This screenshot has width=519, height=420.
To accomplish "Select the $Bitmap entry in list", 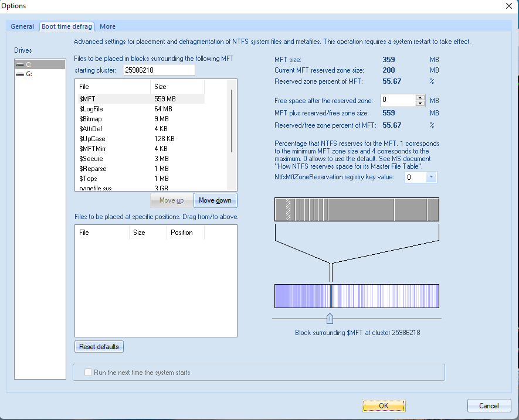I will [x=90, y=119].
